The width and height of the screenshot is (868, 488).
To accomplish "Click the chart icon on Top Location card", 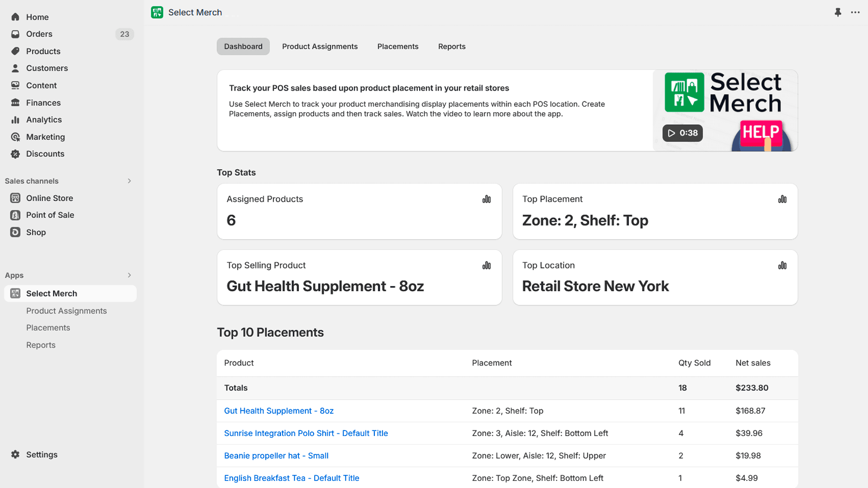I will [x=782, y=265].
